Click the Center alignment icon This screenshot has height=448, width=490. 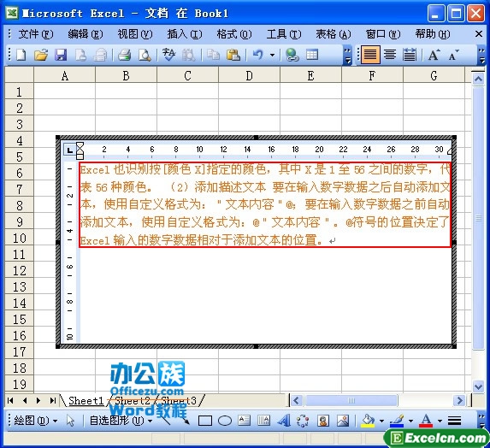[390, 55]
